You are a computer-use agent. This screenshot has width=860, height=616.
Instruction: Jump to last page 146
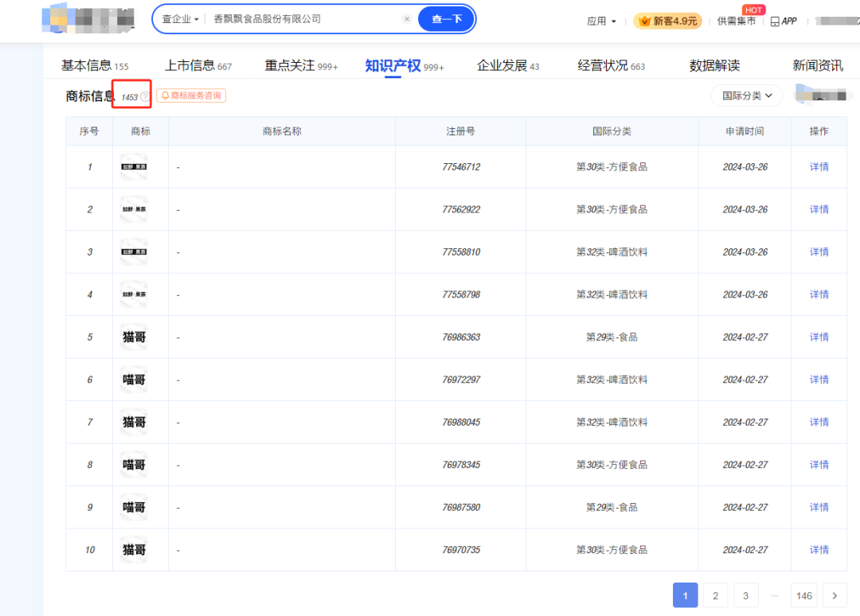(x=804, y=596)
